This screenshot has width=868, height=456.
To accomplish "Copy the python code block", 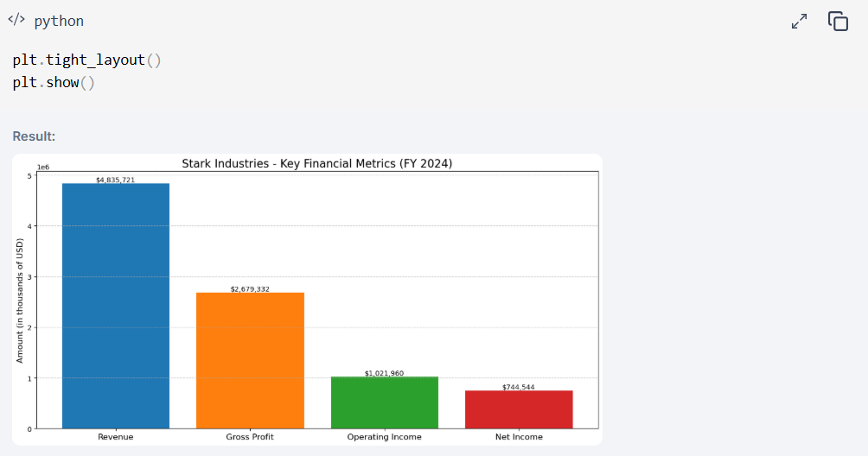I will [x=838, y=22].
